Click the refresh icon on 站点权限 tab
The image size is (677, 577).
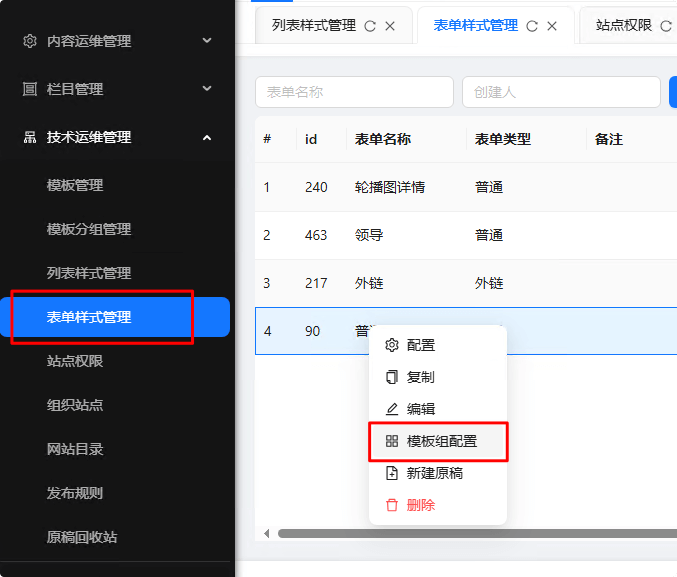[x=666, y=26]
